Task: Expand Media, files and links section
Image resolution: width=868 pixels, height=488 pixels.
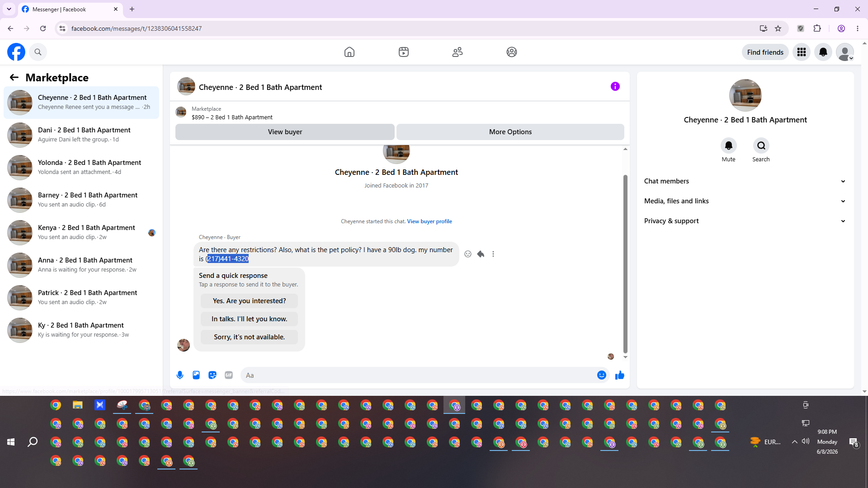Action: tap(745, 201)
